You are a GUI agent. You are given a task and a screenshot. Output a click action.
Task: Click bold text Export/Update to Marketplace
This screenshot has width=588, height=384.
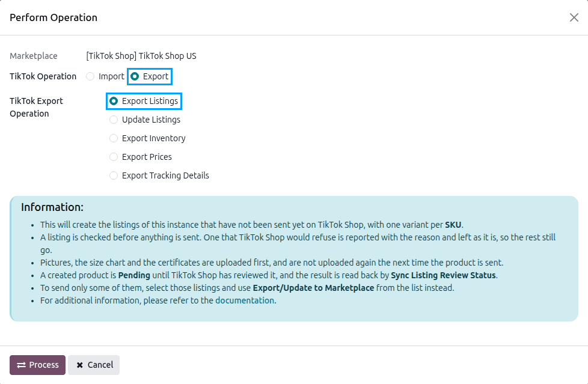tap(313, 288)
